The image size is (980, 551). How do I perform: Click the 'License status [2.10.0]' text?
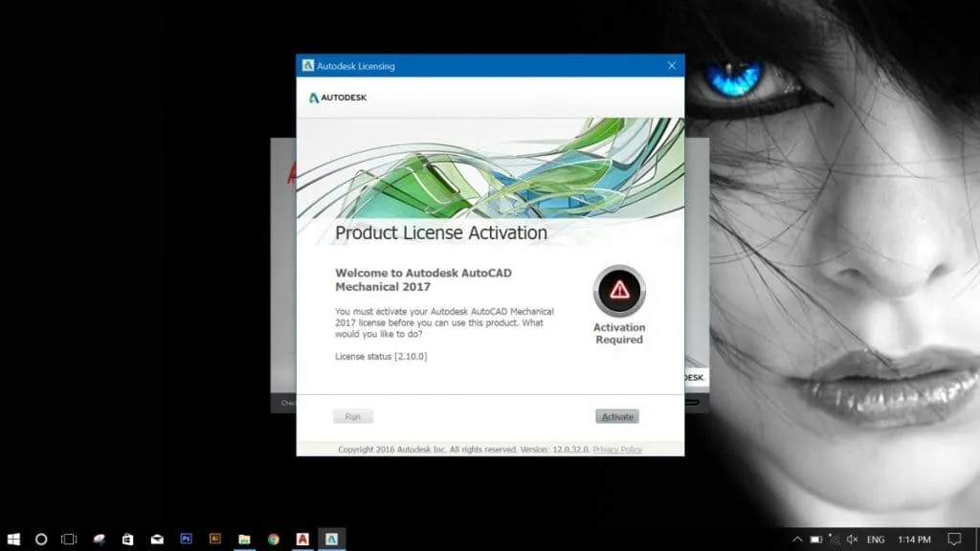click(x=381, y=357)
